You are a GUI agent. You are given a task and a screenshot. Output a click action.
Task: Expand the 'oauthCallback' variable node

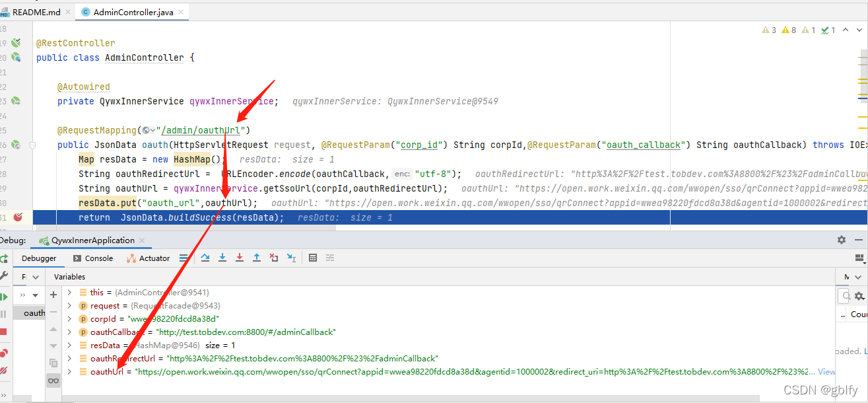[70, 332]
